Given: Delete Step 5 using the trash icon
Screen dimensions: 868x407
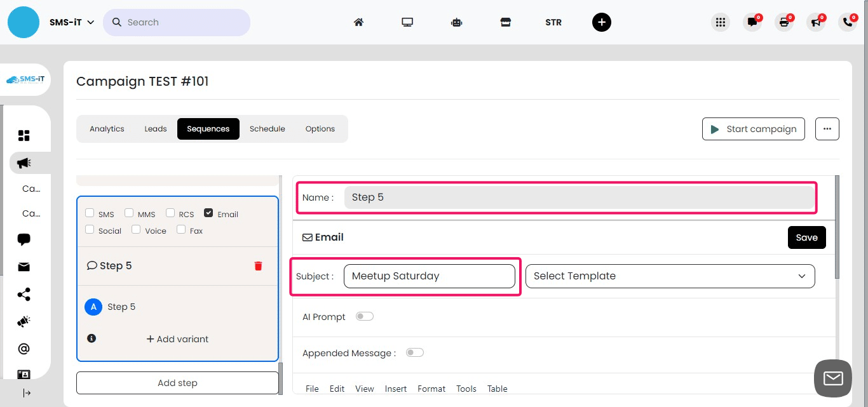Looking at the screenshot, I should point(258,265).
